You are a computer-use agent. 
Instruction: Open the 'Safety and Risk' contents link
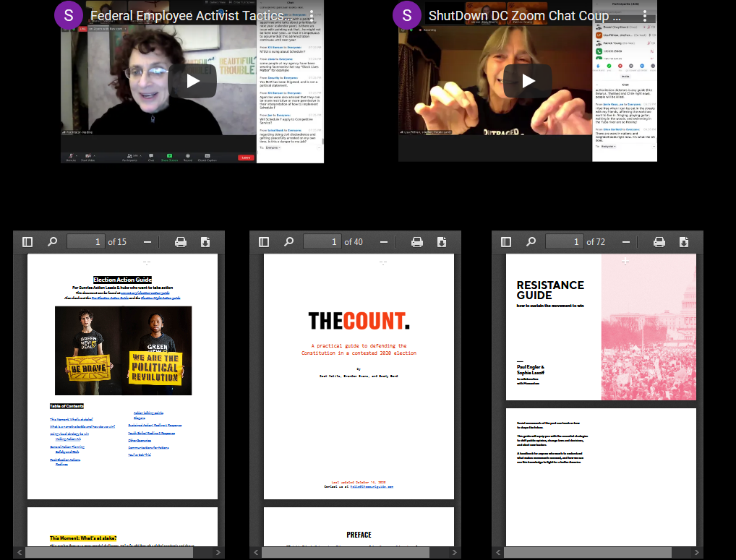click(x=67, y=452)
